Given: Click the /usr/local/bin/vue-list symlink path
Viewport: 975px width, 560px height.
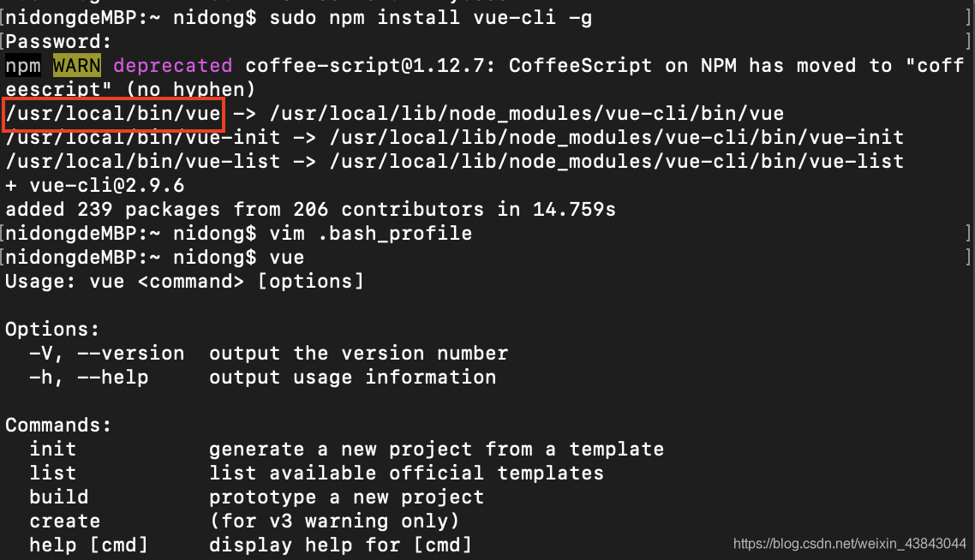Looking at the screenshot, I should [x=143, y=162].
